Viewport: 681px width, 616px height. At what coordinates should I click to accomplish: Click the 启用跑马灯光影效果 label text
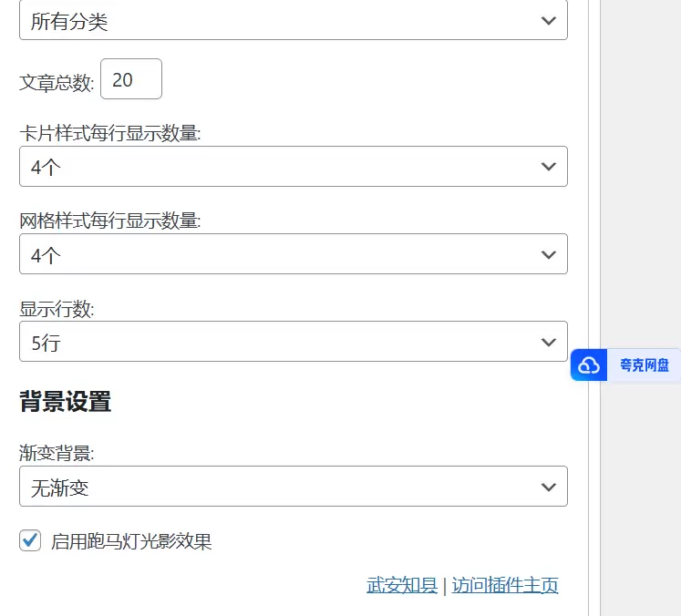(131, 541)
